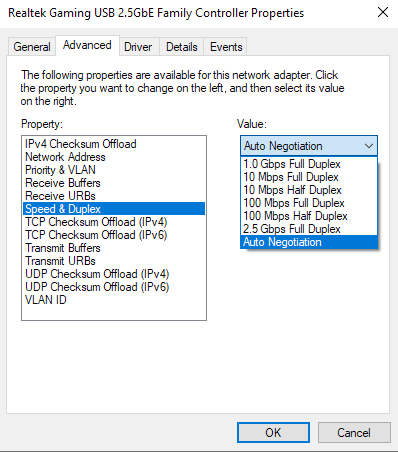This screenshot has width=398, height=452.
Task: Select Receive Buffers property
Action: click(114, 183)
